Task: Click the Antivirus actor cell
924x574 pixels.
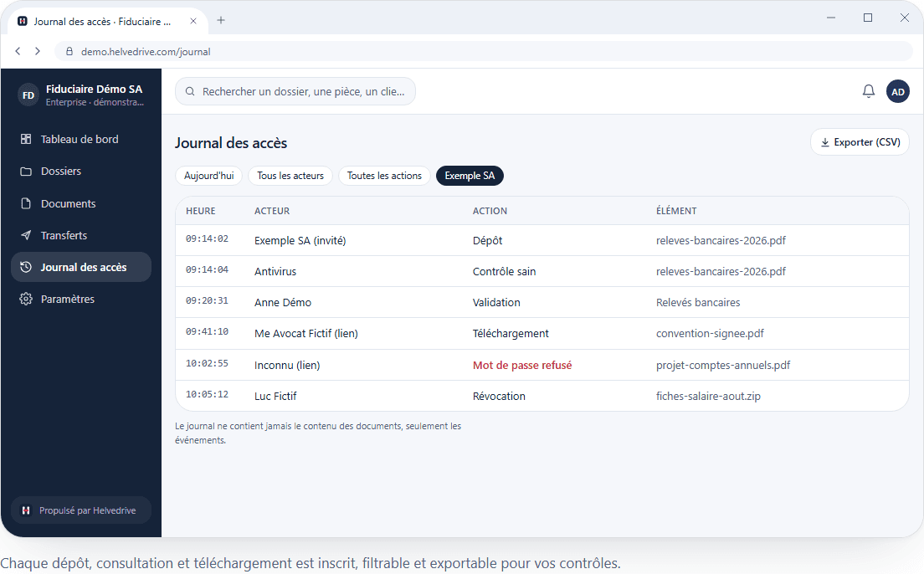Action: [x=275, y=272]
